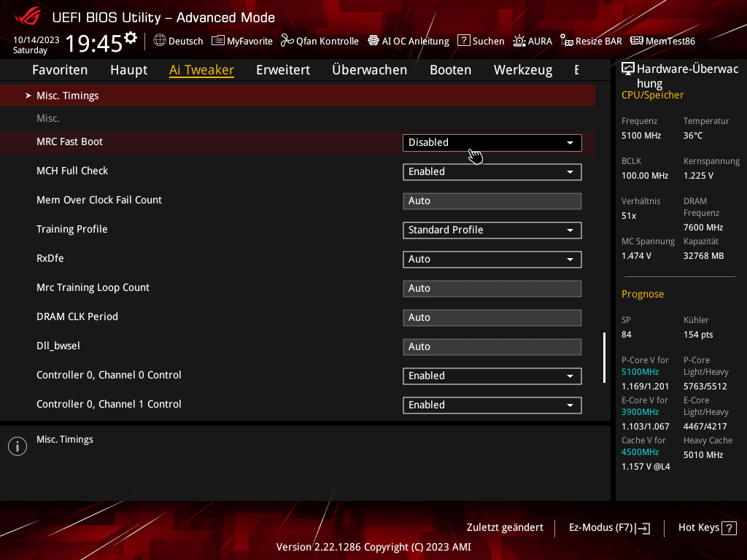Switch to Favoriten tab
Screen dimensions: 747x560
tap(60, 70)
